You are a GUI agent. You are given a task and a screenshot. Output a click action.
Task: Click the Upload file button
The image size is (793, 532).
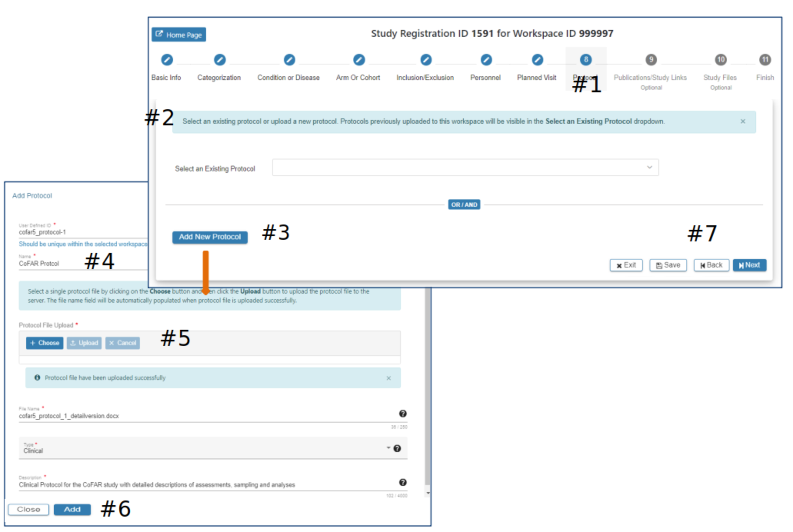click(x=84, y=343)
